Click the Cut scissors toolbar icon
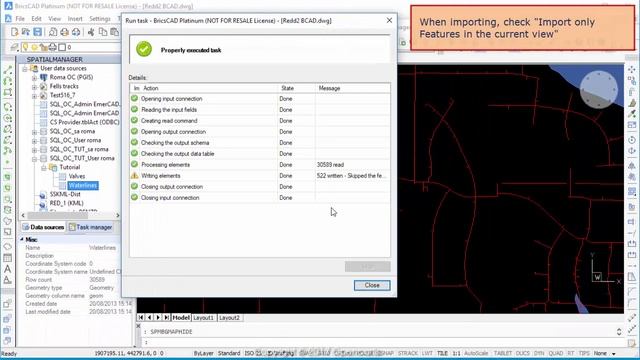Viewport: 640px width, 360px height. (x=91, y=32)
